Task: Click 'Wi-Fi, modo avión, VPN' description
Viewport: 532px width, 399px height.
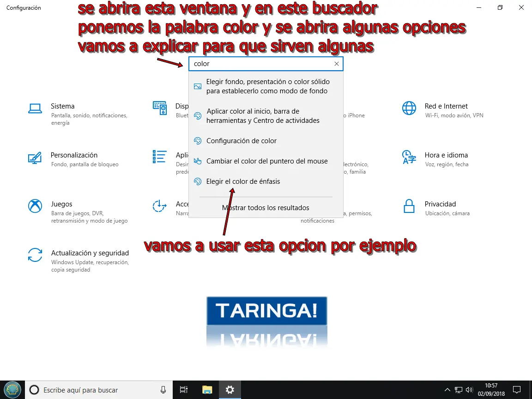Action: click(x=454, y=115)
